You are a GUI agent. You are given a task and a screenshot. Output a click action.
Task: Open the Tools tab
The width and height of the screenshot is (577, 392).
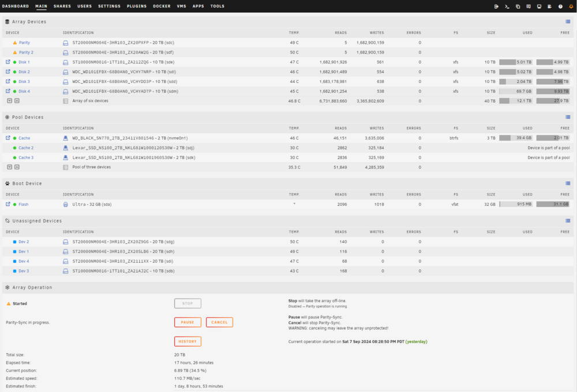point(217,6)
